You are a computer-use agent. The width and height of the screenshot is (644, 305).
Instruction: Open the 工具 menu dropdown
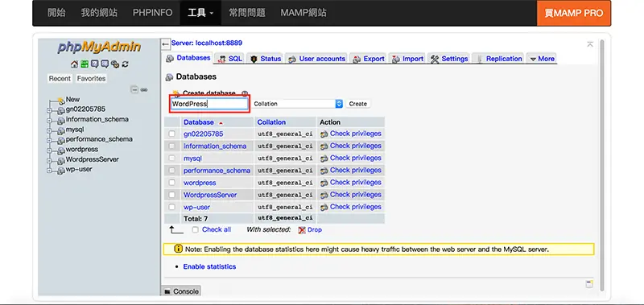(200, 13)
